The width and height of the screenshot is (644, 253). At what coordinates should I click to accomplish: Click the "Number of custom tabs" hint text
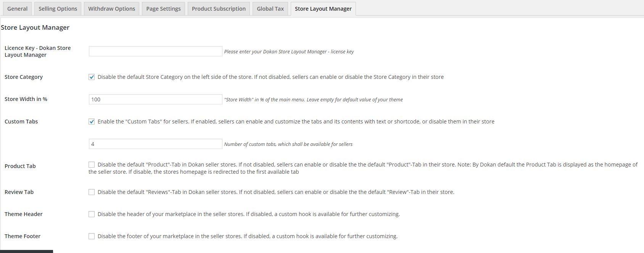point(288,144)
